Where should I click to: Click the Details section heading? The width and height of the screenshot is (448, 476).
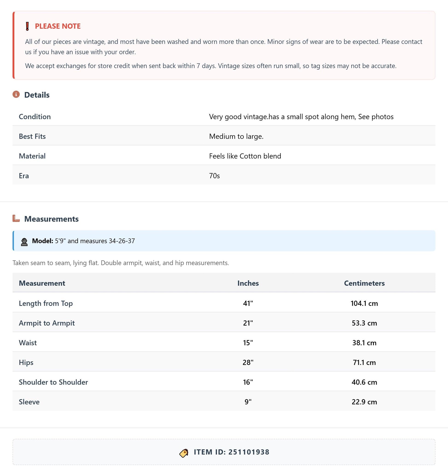[x=37, y=95]
